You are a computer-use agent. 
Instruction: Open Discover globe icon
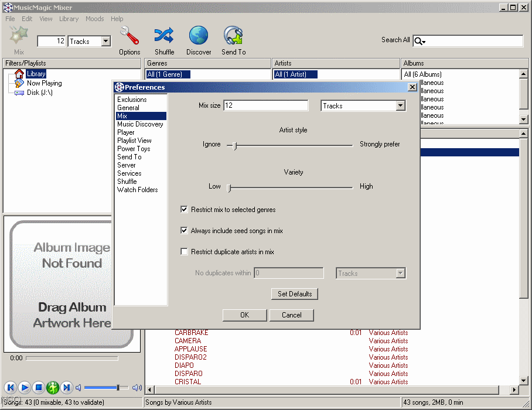pyautogui.click(x=199, y=35)
